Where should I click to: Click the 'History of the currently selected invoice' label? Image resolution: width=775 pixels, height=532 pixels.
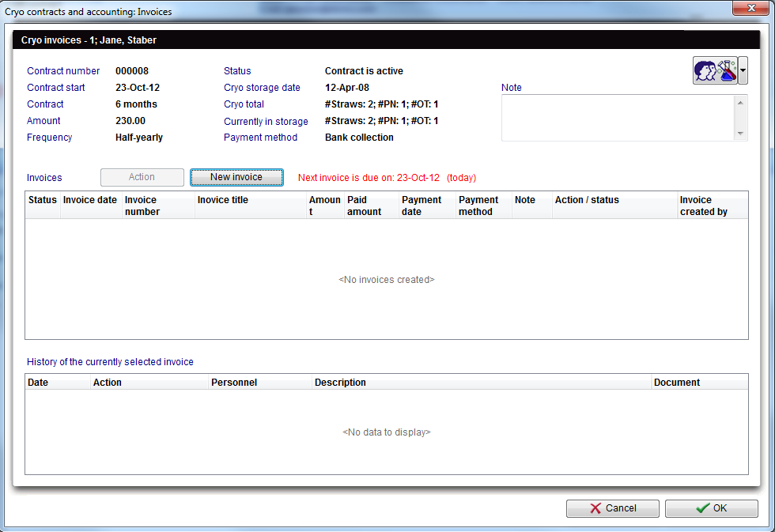[110, 362]
